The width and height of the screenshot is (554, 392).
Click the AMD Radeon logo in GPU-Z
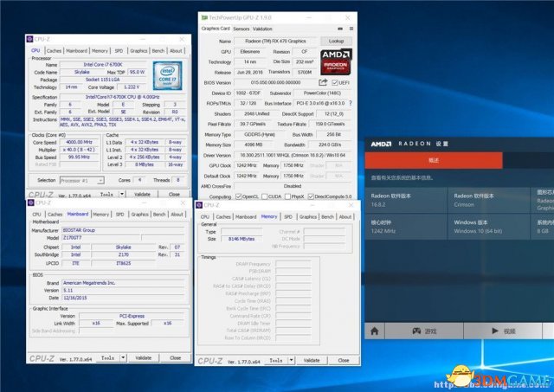coord(336,61)
